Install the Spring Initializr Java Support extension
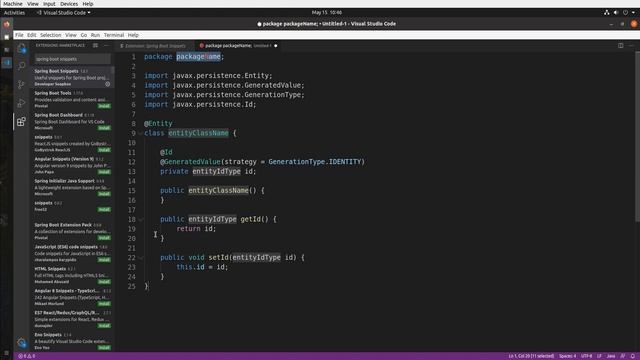640x360 pixels. (x=104, y=194)
